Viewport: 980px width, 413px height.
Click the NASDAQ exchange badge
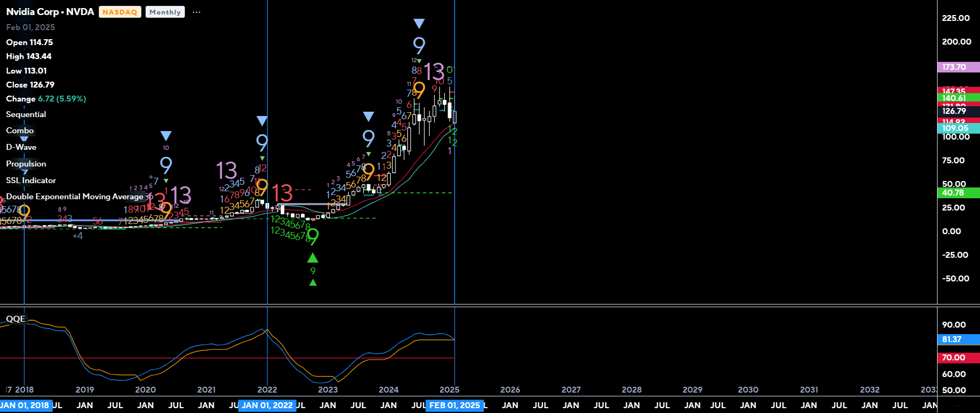(120, 12)
